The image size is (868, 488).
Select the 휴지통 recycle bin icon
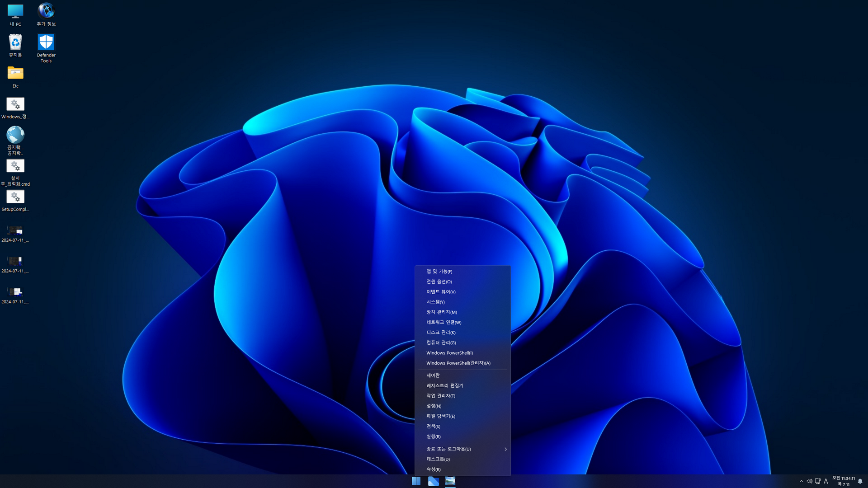coord(15,43)
